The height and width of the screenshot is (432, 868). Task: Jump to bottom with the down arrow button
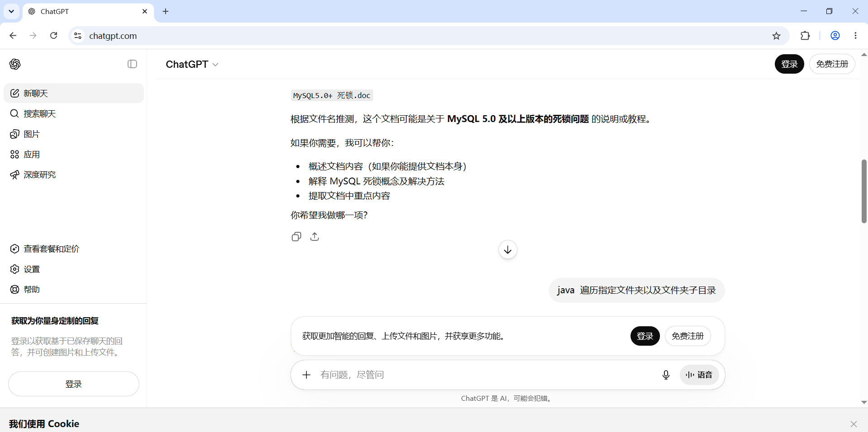click(x=508, y=249)
